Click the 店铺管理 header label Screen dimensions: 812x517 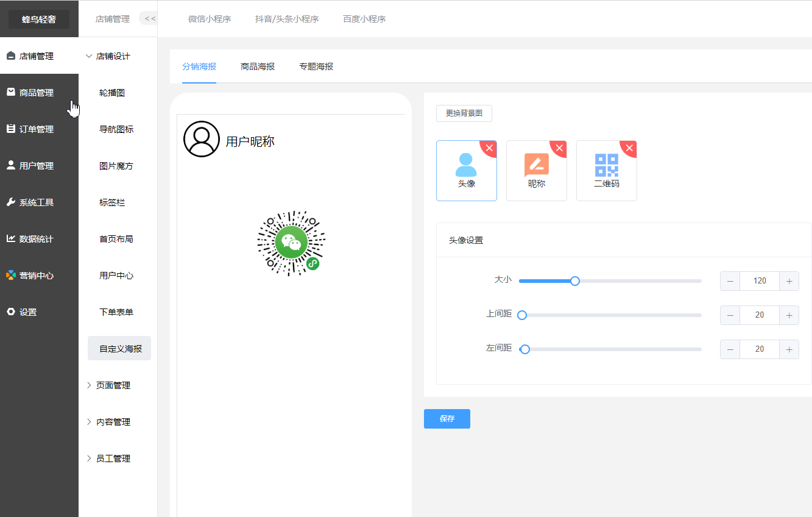coord(113,19)
